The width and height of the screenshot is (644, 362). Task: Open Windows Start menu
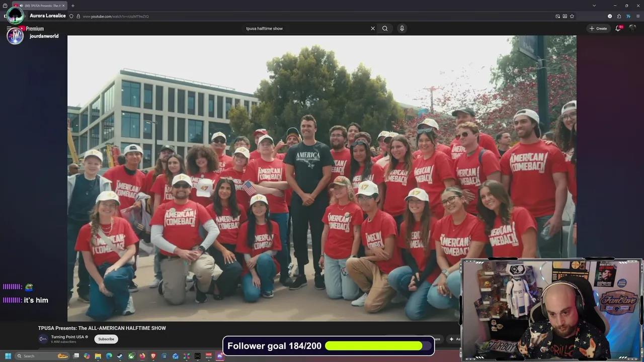(8, 356)
